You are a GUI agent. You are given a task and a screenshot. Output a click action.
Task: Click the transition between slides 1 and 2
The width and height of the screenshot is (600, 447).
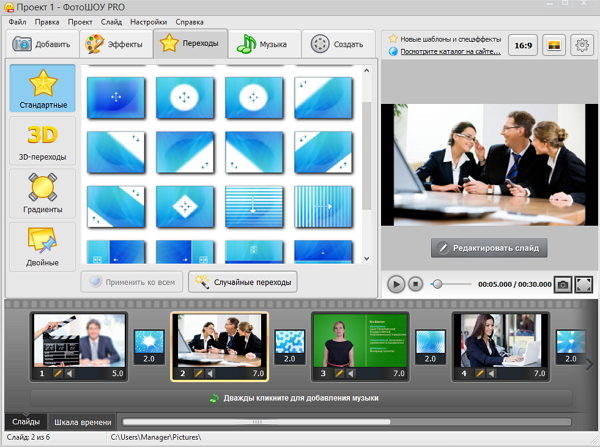pos(149,347)
